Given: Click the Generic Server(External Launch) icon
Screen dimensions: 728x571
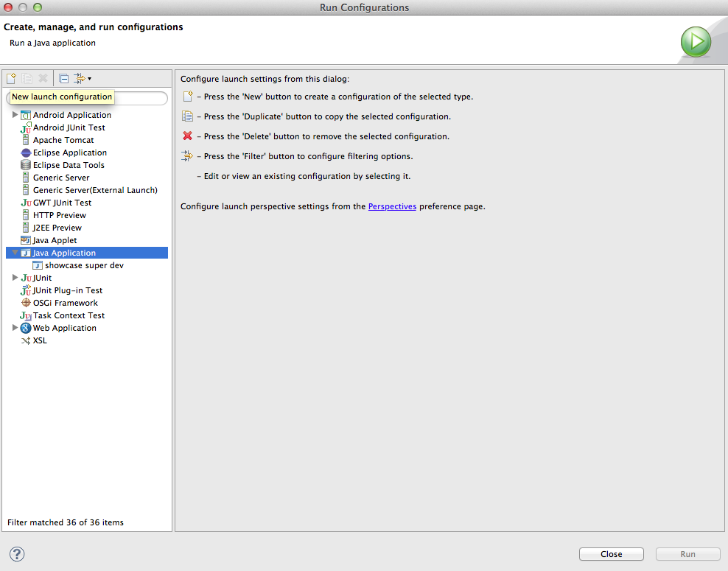Looking at the screenshot, I should coord(26,190).
